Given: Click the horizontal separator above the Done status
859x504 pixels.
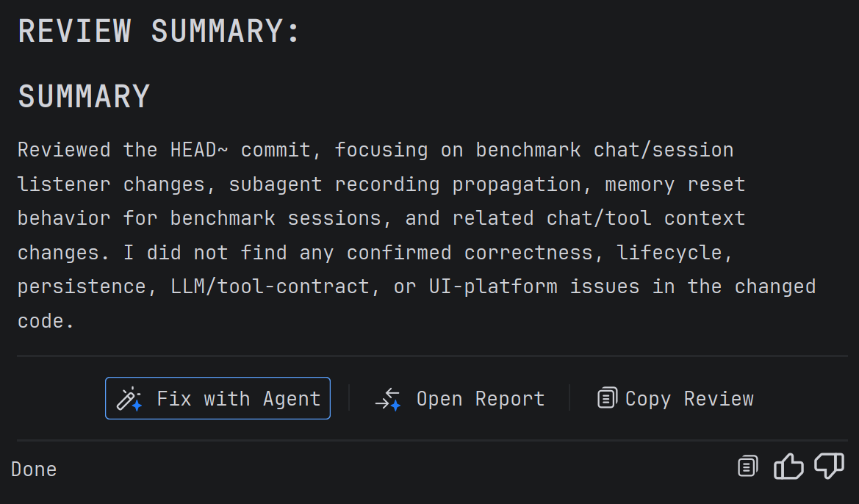Looking at the screenshot, I should [x=432, y=440].
